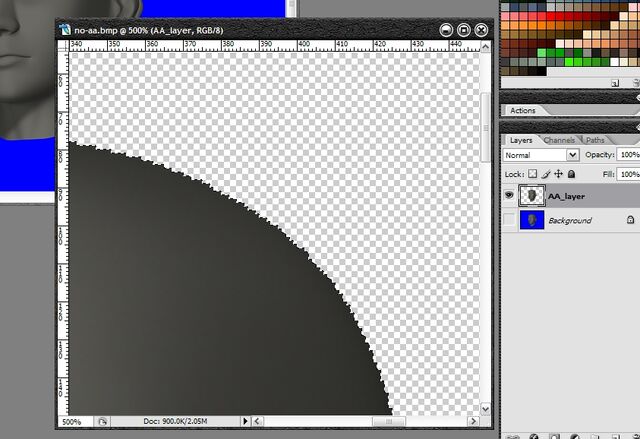Click the horizontal scrollbar left arrow
The image size is (640, 439).
coord(257,421)
